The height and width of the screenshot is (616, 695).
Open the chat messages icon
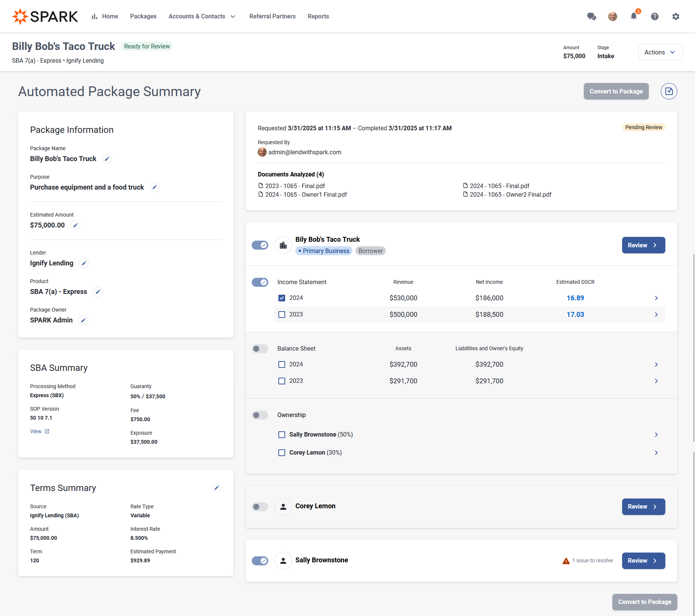coord(592,17)
